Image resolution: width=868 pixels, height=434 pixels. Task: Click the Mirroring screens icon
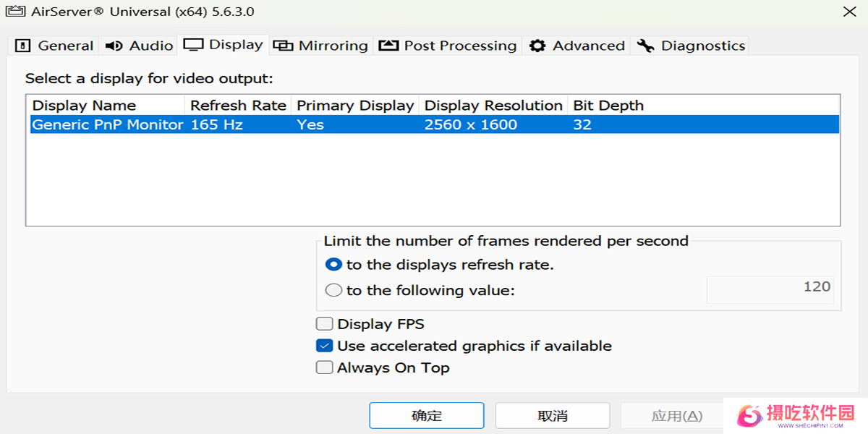[283, 46]
